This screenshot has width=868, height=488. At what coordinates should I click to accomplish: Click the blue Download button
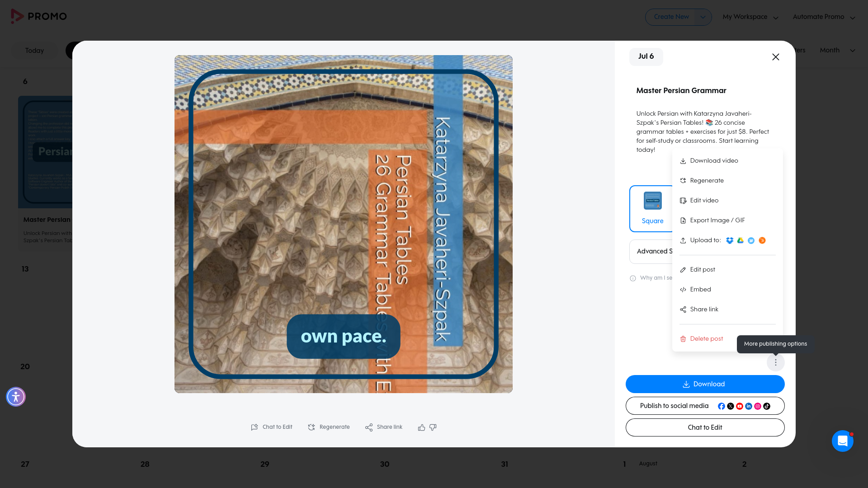point(705,384)
